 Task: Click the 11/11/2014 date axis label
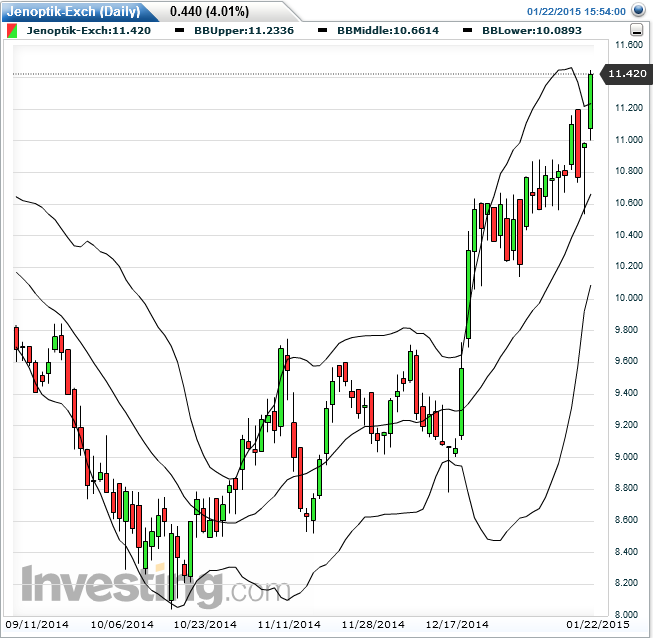[289, 625]
